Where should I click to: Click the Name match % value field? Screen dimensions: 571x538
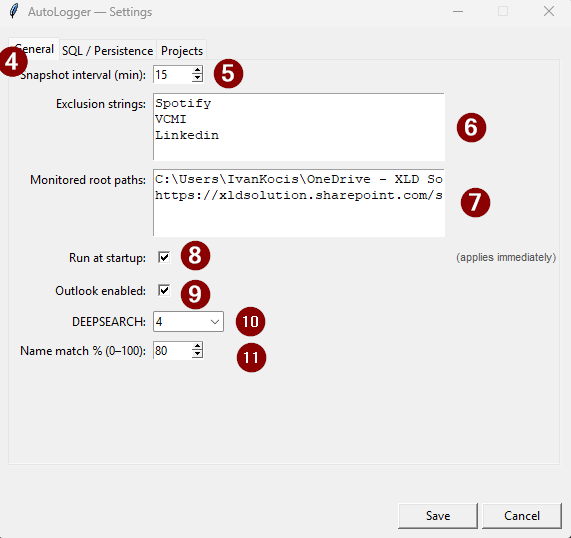tap(173, 350)
